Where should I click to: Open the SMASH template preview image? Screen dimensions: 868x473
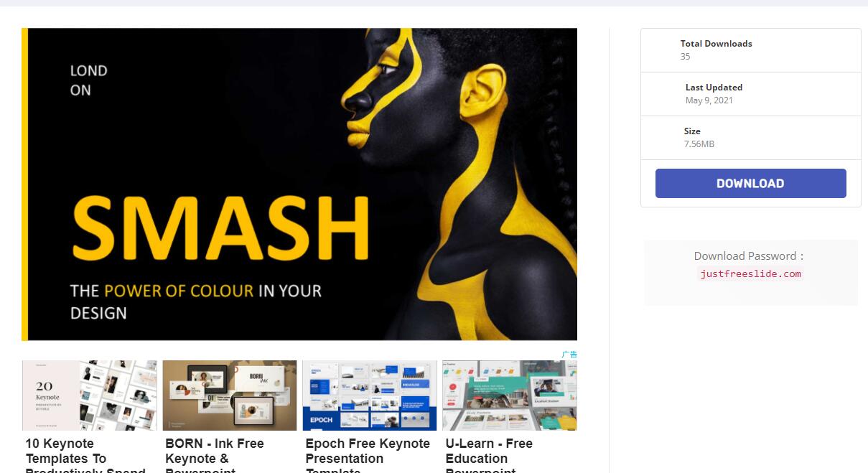[x=299, y=184]
